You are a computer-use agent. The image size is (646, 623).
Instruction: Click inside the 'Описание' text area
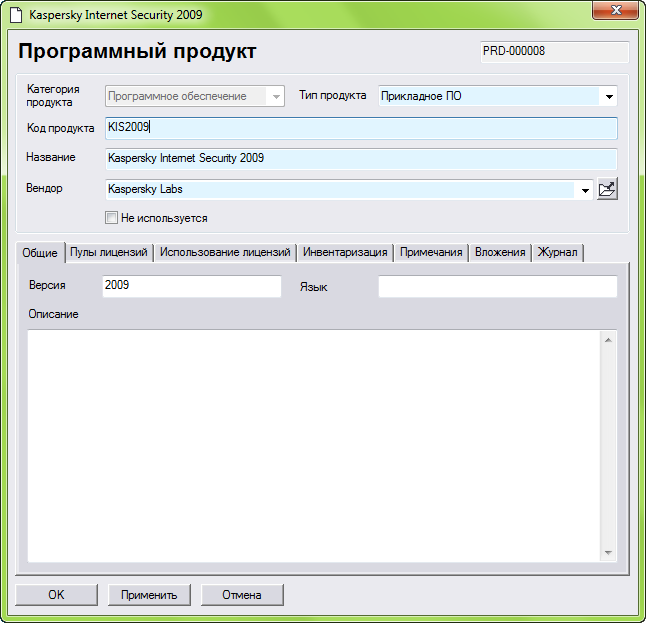point(314,446)
